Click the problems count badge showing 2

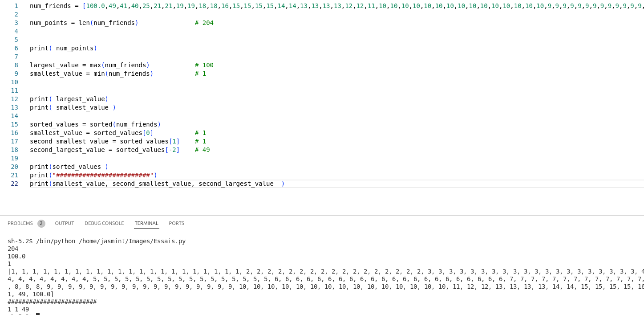tap(41, 224)
